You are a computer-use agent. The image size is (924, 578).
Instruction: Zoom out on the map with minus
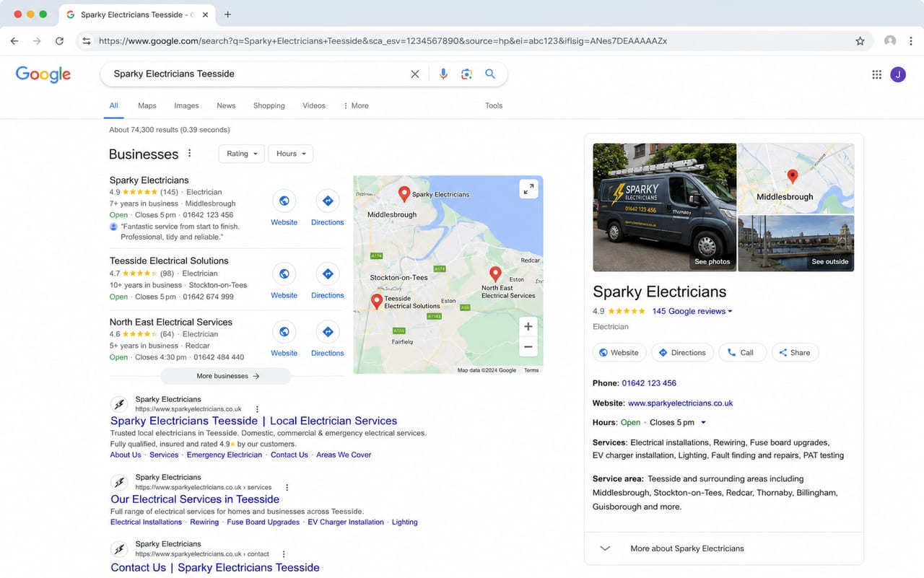pos(528,347)
